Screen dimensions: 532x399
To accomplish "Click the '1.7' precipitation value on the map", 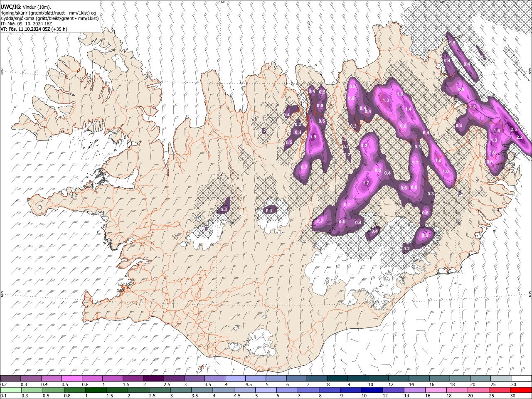I will click(366, 183).
